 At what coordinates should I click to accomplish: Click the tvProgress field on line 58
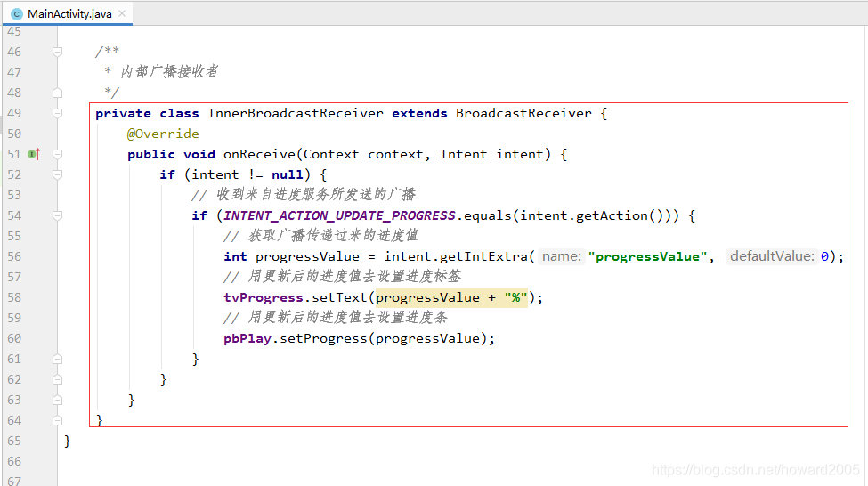pos(263,297)
